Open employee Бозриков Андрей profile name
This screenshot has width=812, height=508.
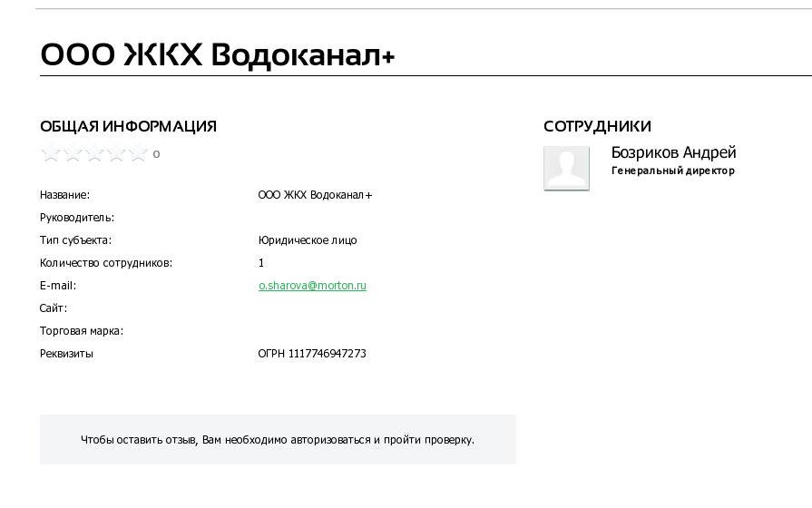click(x=673, y=152)
